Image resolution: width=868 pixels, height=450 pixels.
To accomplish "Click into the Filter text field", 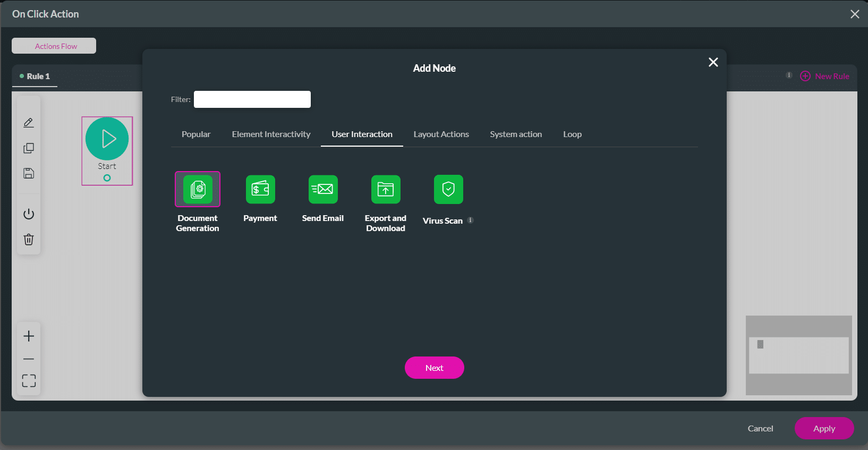I will (252, 99).
